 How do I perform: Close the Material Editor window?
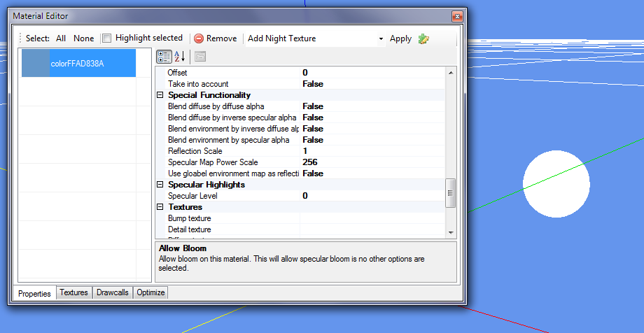click(x=457, y=16)
